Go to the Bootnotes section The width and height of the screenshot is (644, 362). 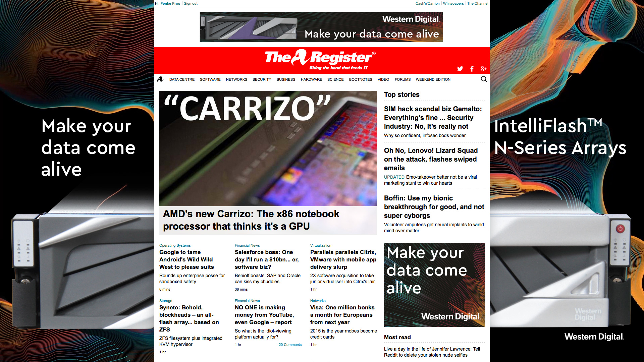click(361, 79)
